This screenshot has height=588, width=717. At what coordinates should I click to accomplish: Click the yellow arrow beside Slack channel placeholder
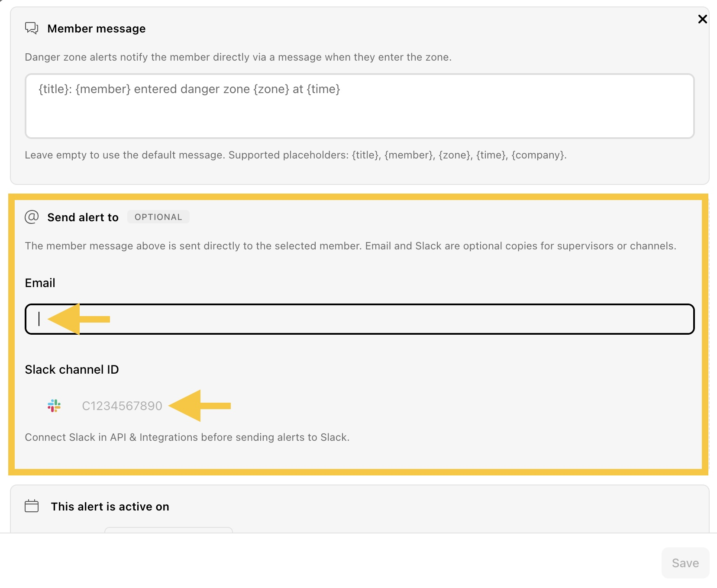click(x=200, y=406)
